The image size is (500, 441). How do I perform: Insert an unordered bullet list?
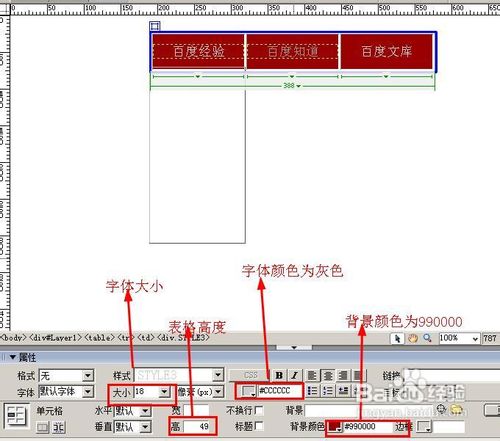tap(312, 391)
